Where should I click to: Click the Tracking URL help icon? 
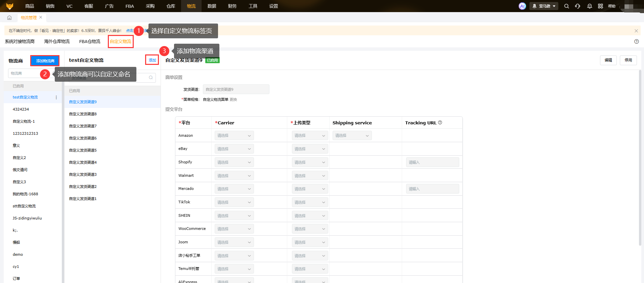pos(440,123)
